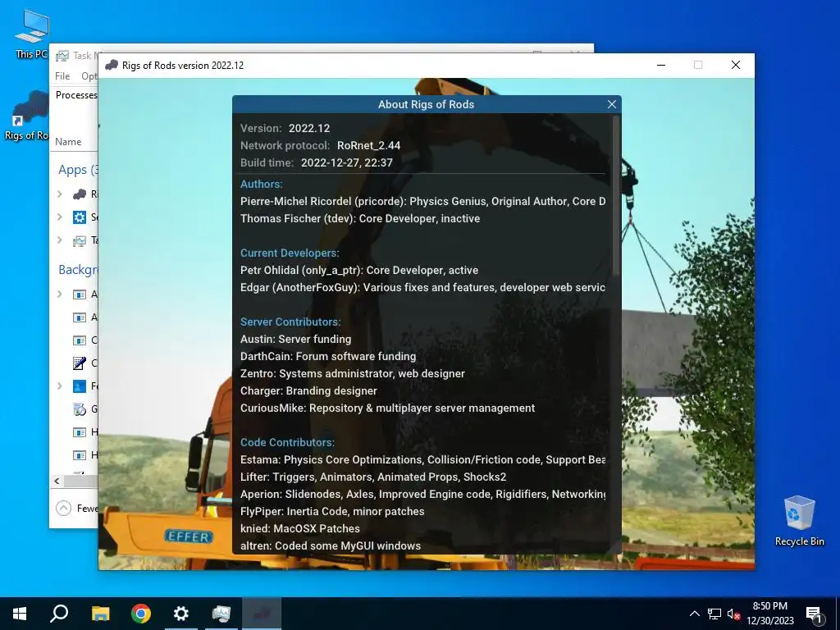The height and width of the screenshot is (630, 840).
Task: Click Austin: Server funding line
Action: (x=295, y=339)
